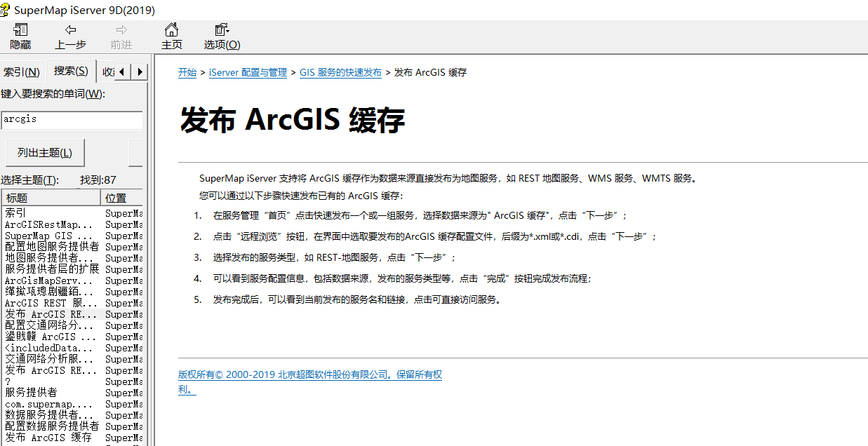The width and height of the screenshot is (868, 446).
Task: Click the 列出主题(L) button
Action: point(45,152)
